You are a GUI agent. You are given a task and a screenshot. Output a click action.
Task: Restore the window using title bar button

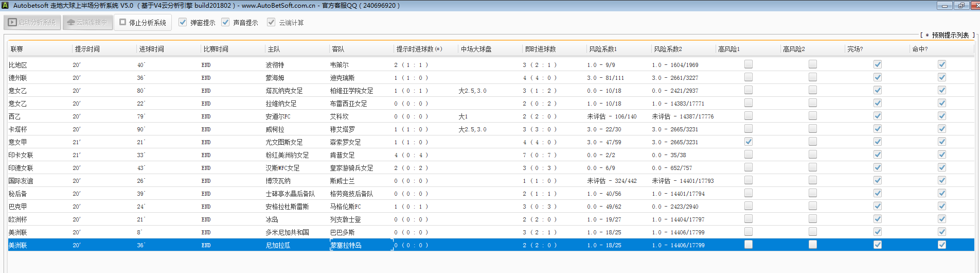[x=961, y=6]
